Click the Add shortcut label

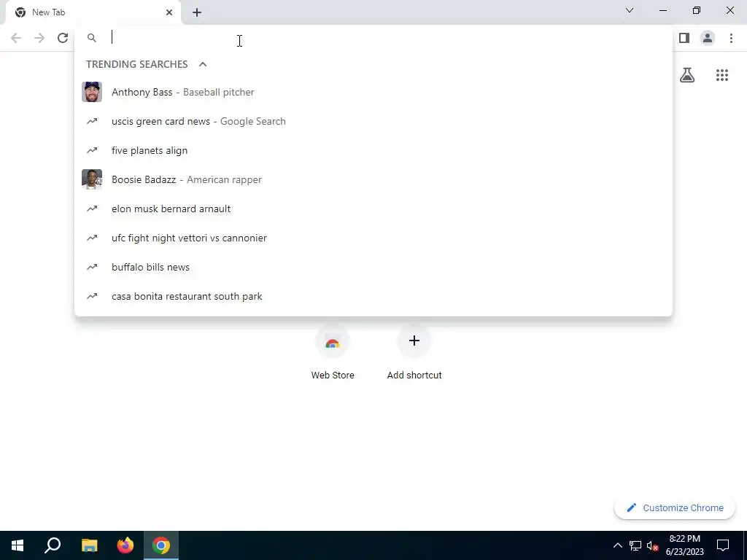click(414, 376)
